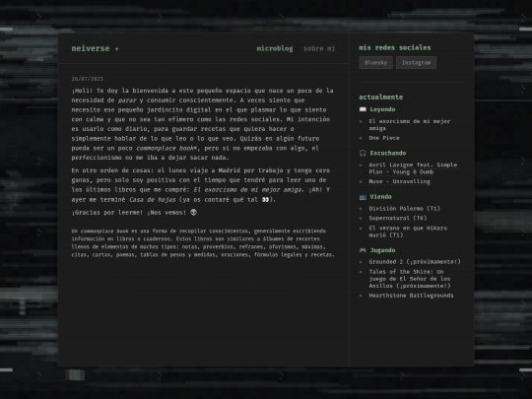Click the star icon next to neiverse

[x=116, y=49]
